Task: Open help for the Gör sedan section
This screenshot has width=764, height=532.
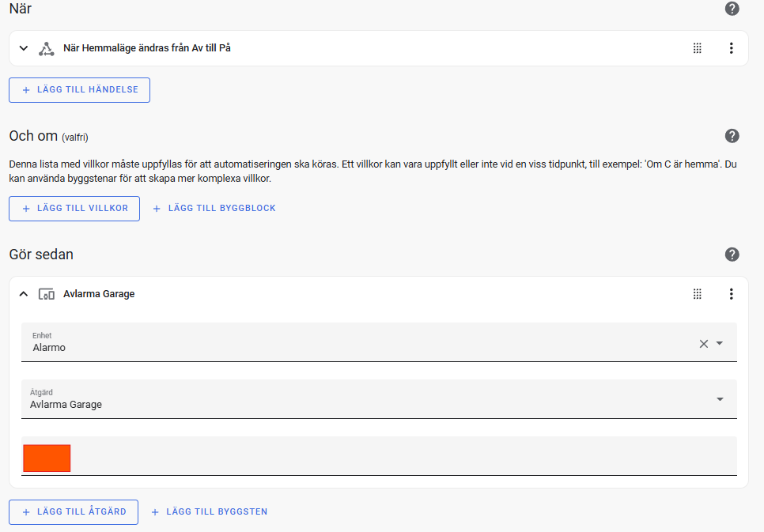Action: [x=732, y=255]
